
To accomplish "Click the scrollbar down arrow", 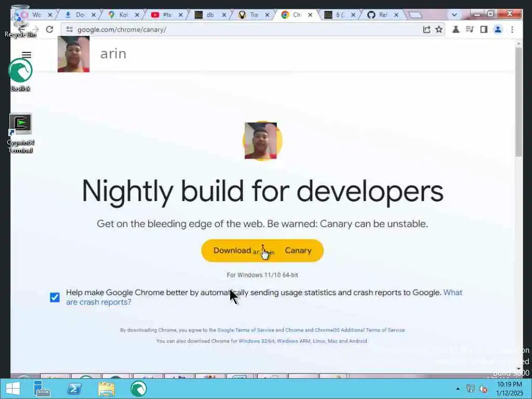I will click(x=519, y=368).
